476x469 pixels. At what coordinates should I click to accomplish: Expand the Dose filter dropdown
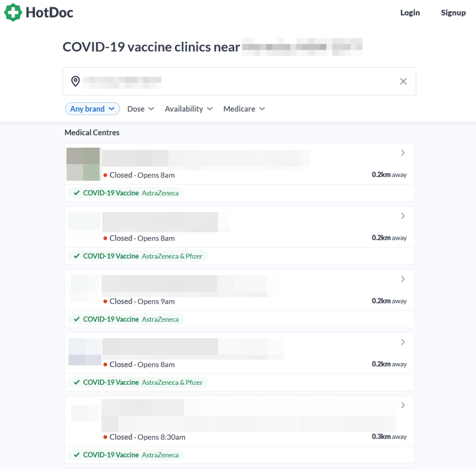tap(140, 109)
